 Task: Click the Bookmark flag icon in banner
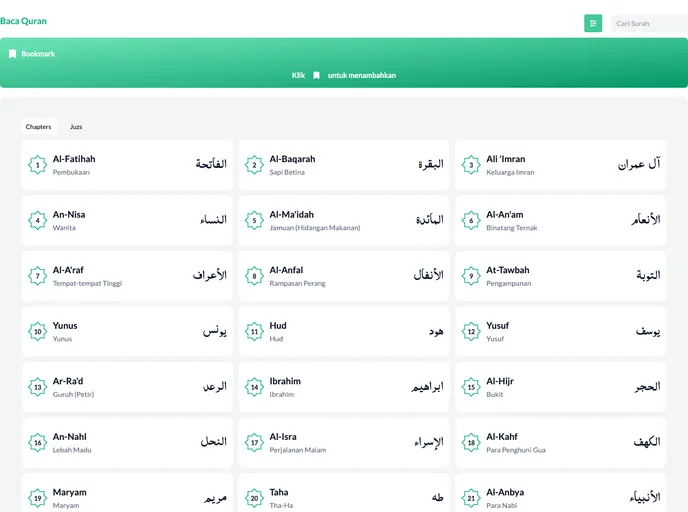click(x=12, y=54)
